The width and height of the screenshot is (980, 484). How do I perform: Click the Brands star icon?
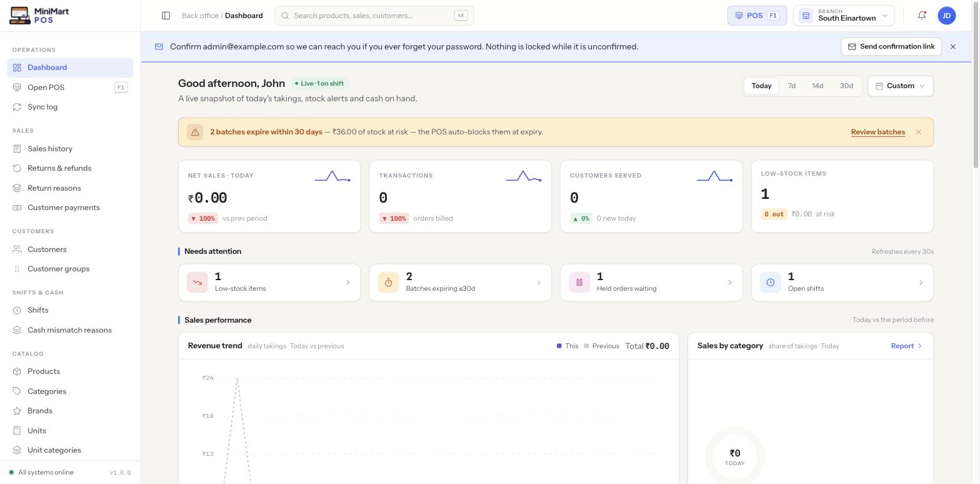coord(17,411)
